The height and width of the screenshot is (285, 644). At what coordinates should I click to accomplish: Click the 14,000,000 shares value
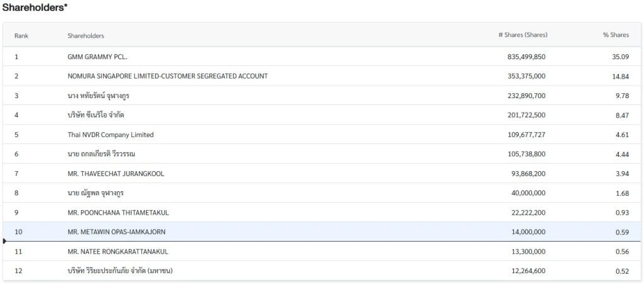(529, 232)
